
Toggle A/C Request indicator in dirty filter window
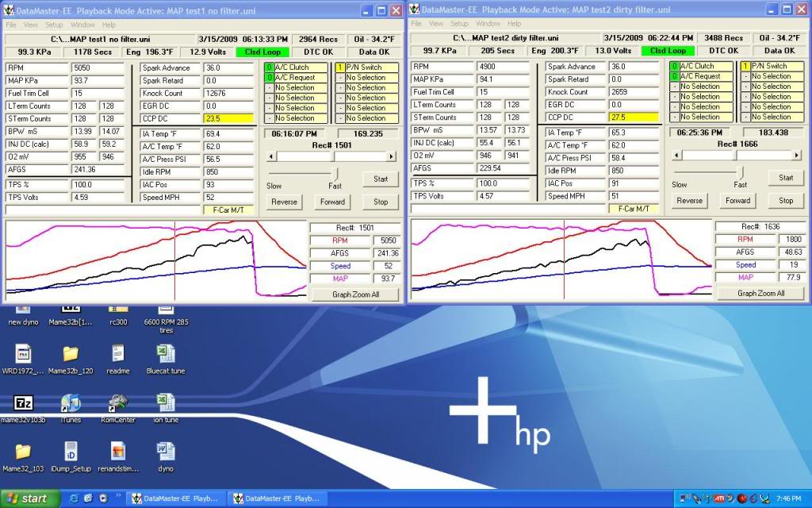click(674, 76)
